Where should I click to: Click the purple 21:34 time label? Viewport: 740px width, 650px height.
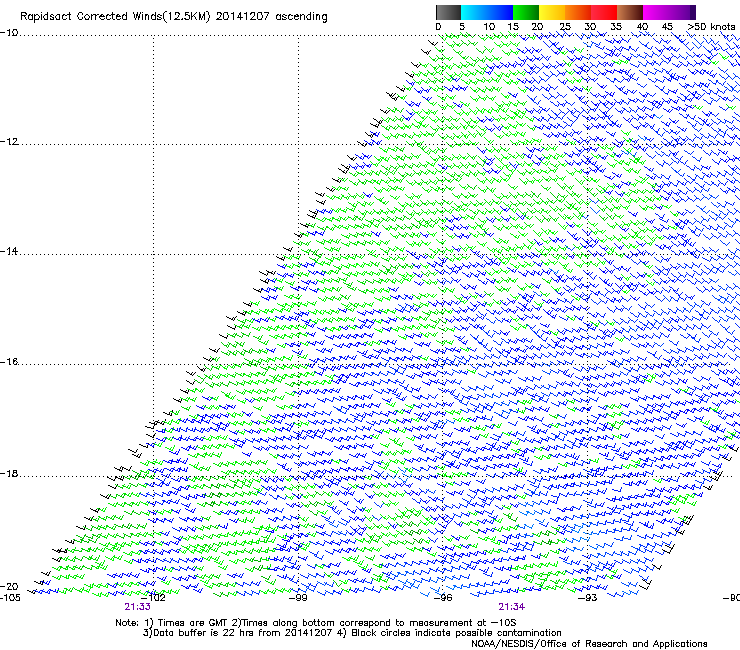512,607
